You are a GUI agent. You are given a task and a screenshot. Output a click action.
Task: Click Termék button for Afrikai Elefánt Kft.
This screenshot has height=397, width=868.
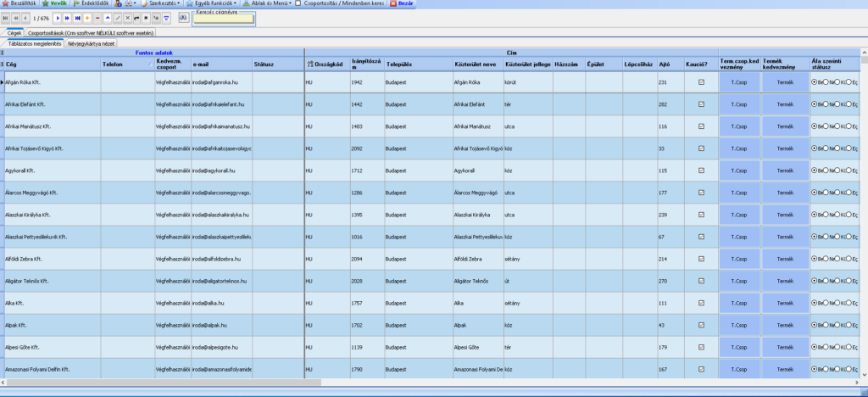(x=786, y=104)
